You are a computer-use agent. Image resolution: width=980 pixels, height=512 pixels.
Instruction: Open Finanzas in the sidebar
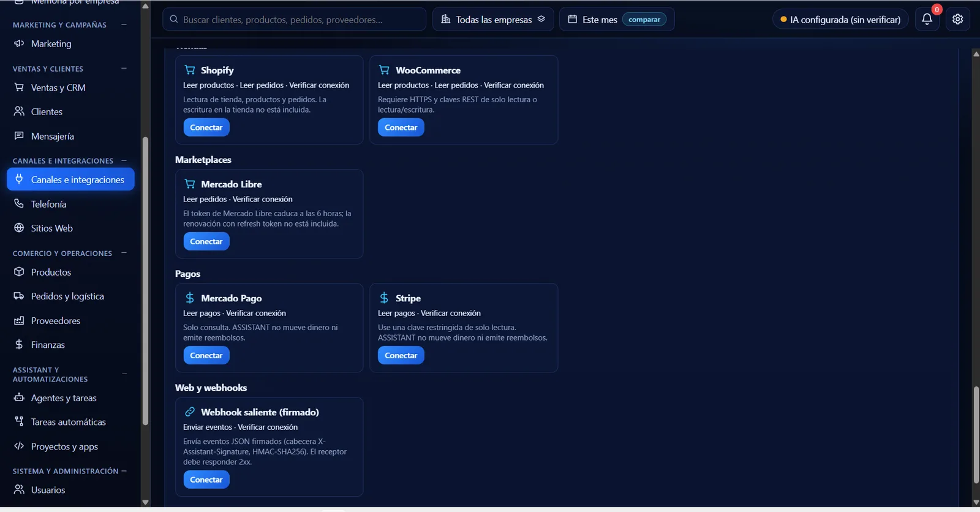(x=70, y=345)
